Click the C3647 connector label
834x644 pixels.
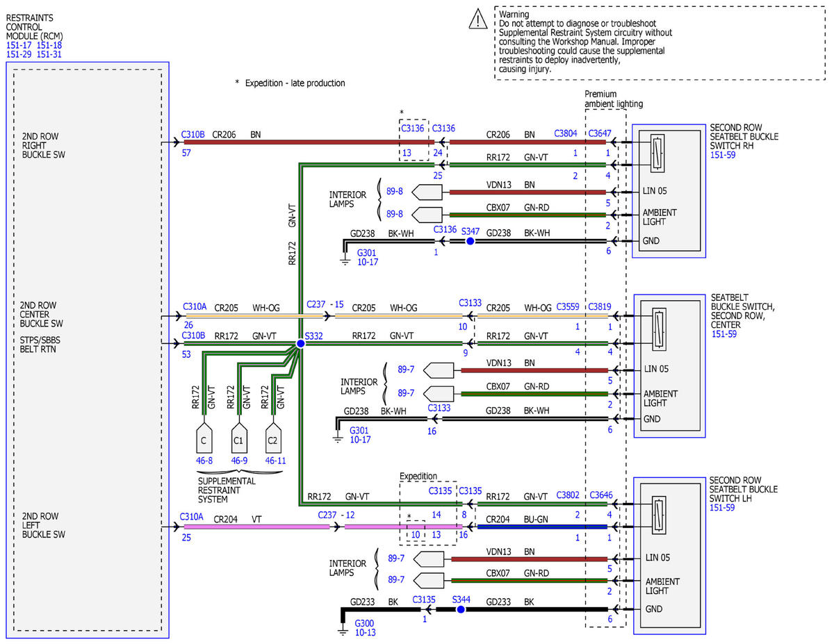coord(600,133)
